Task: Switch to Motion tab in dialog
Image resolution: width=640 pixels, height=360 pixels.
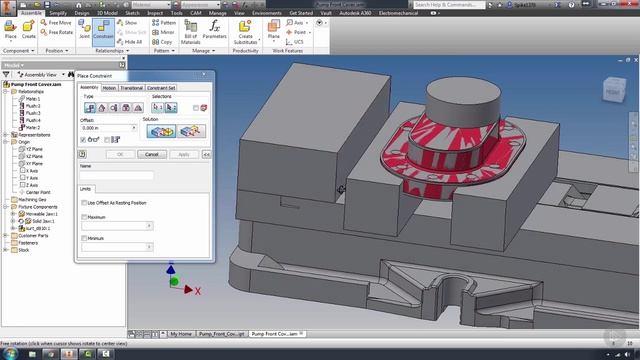Action: [109, 88]
